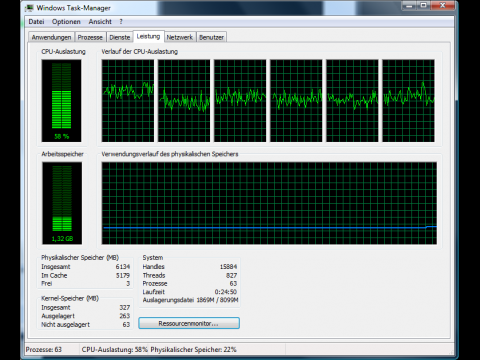480x360 pixels.
Task: Open the ? help menu
Action: (121, 22)
